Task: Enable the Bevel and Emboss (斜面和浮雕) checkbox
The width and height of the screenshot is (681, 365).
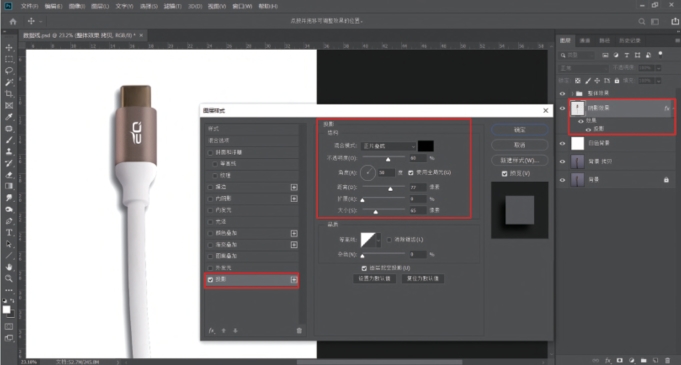Action: [x=211, y=153]
